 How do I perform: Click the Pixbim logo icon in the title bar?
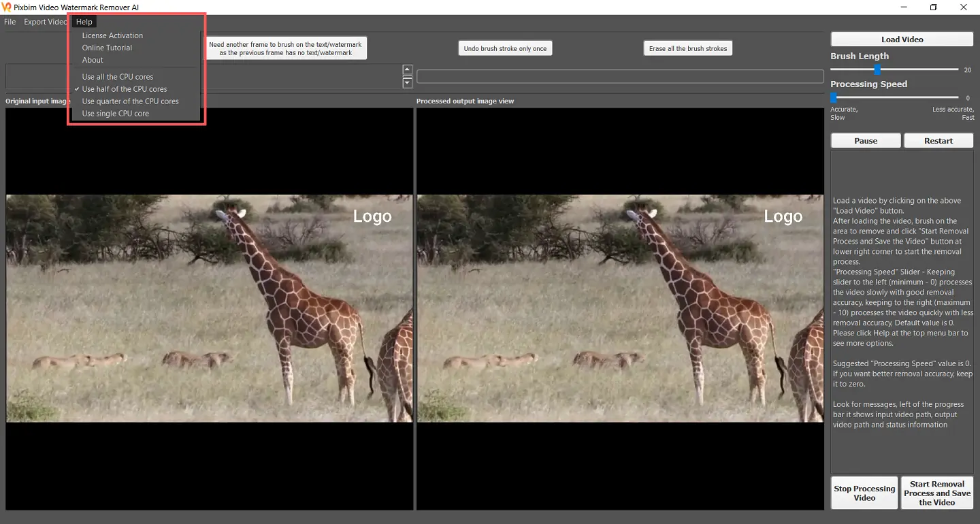pos(7,7)
